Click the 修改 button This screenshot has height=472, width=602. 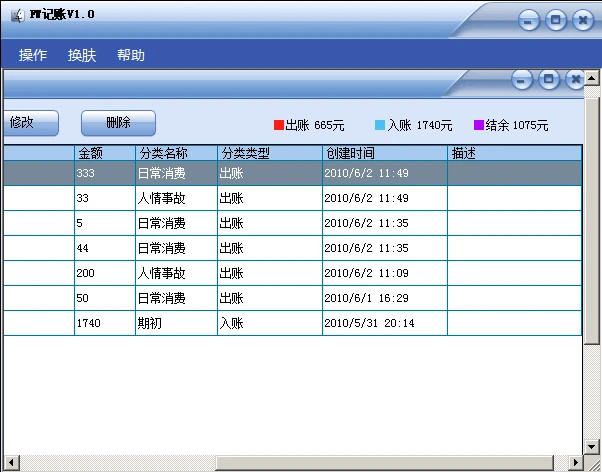click(x=31, y=123)
